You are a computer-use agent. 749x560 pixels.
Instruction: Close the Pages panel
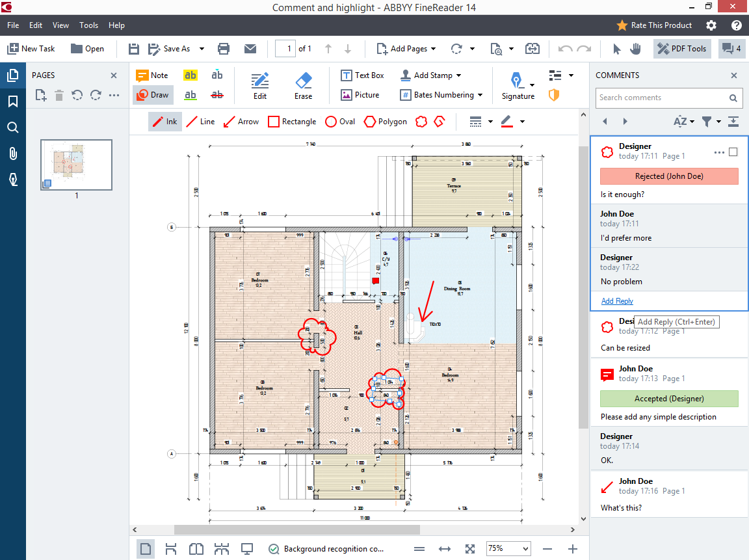tap(114, 75)
